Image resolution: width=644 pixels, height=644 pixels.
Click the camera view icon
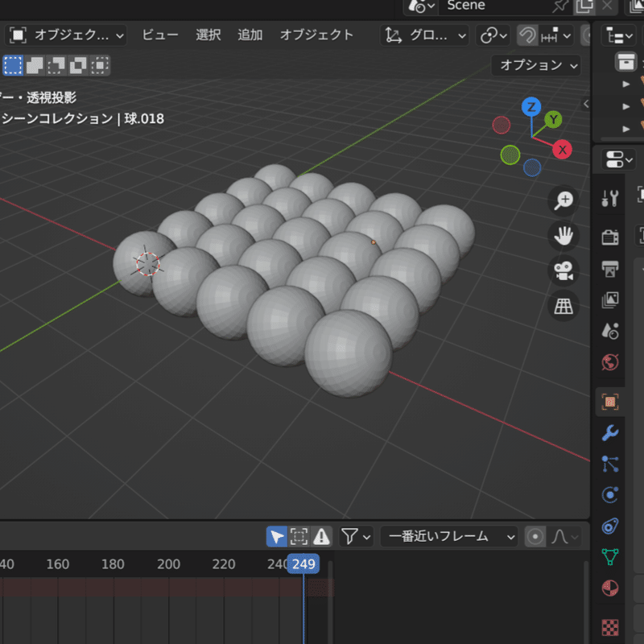click(563, 271)
